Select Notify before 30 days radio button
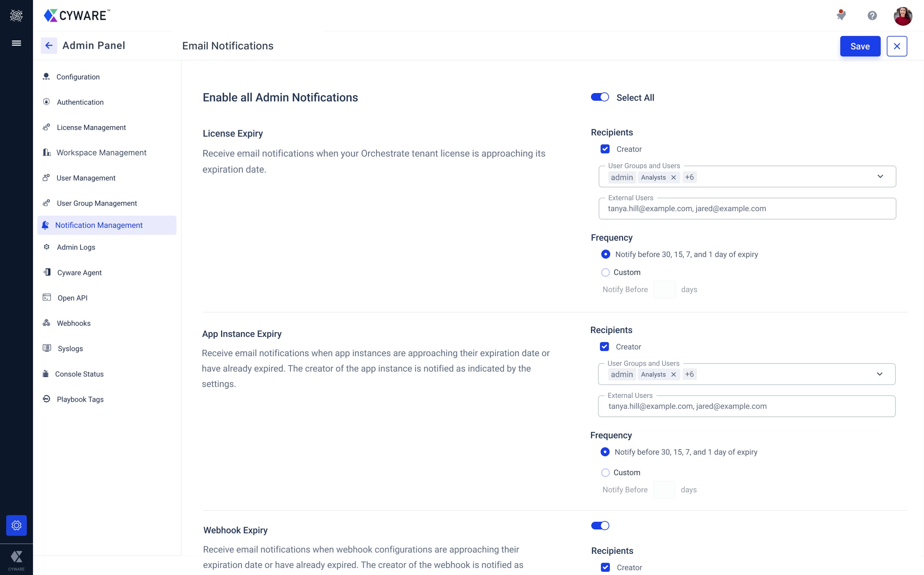924x575 pixels. coord(605,254)
